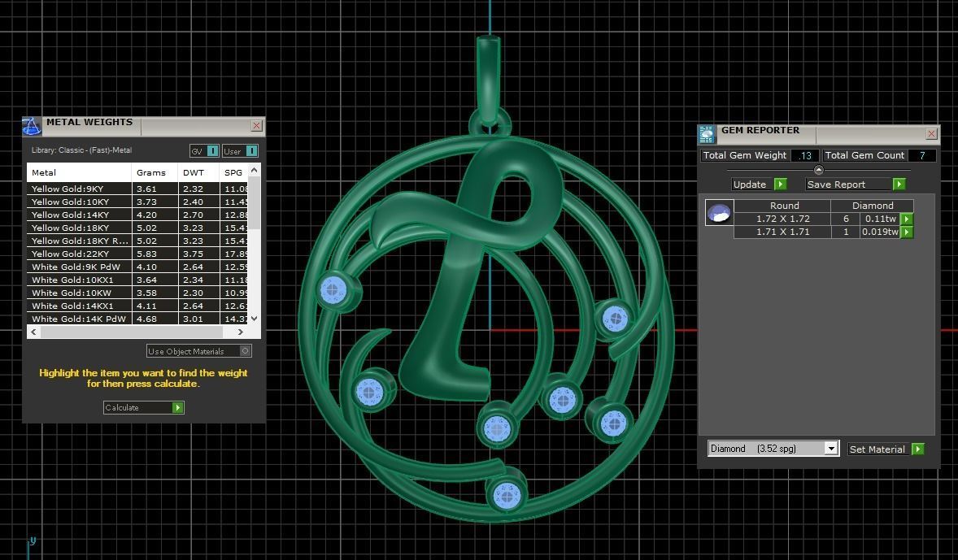
Task: Select the White Gold:10KW row
Action: (x=137, y=293)
